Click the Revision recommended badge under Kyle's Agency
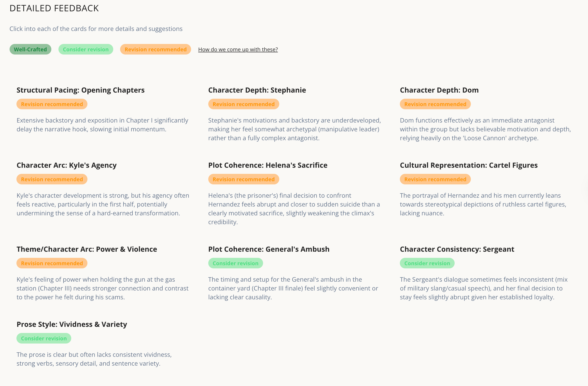Screen dimensions: 588x386 [52, 179]
